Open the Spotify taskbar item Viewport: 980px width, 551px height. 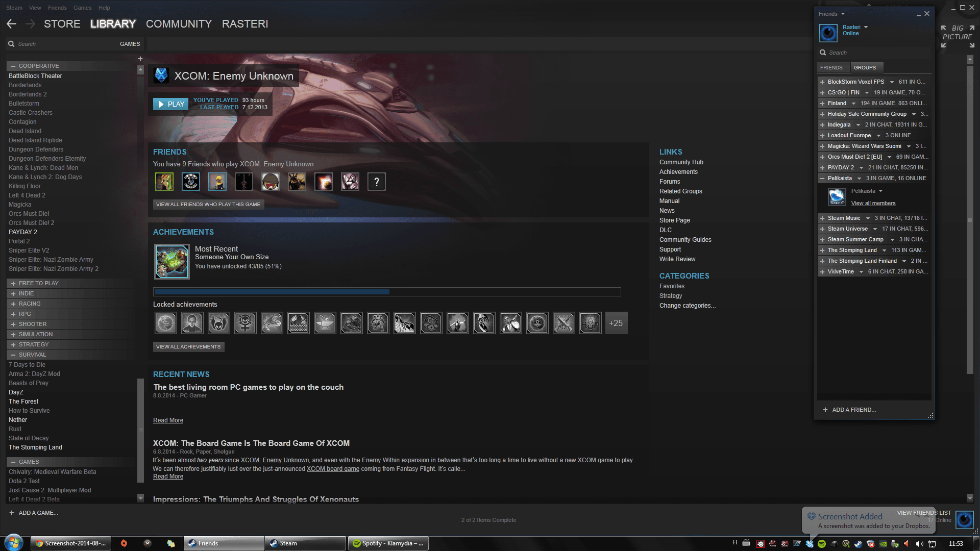click(388, 543)
